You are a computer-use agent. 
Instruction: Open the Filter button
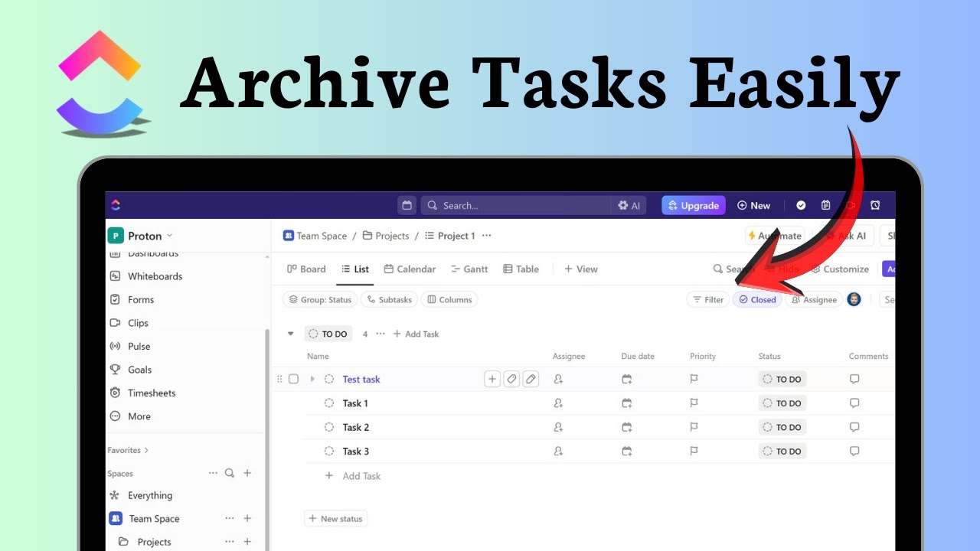707,300
